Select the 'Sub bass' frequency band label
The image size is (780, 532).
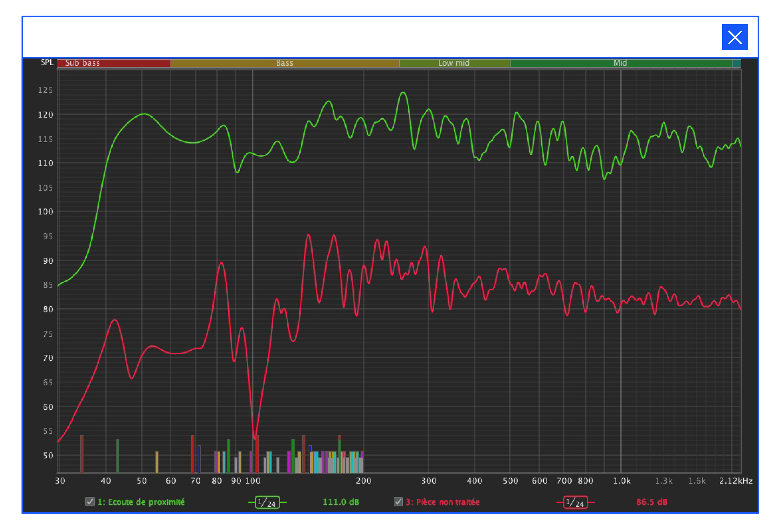click(82, 63)
